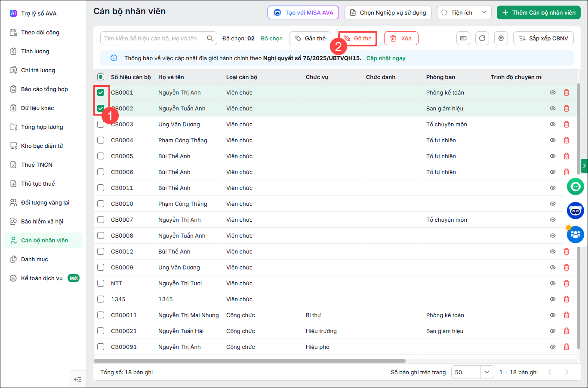Click the Gỡ thẻ button
This screenshot has width=588, height=388.
pos(358,38)
